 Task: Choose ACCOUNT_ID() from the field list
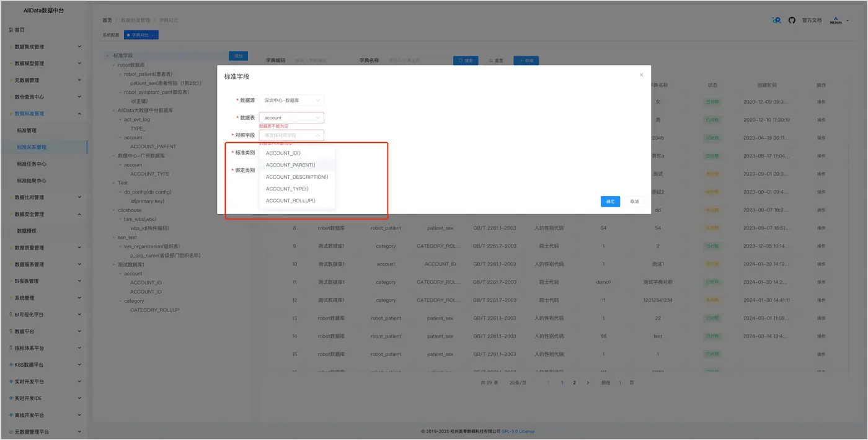tap(297, 153)
